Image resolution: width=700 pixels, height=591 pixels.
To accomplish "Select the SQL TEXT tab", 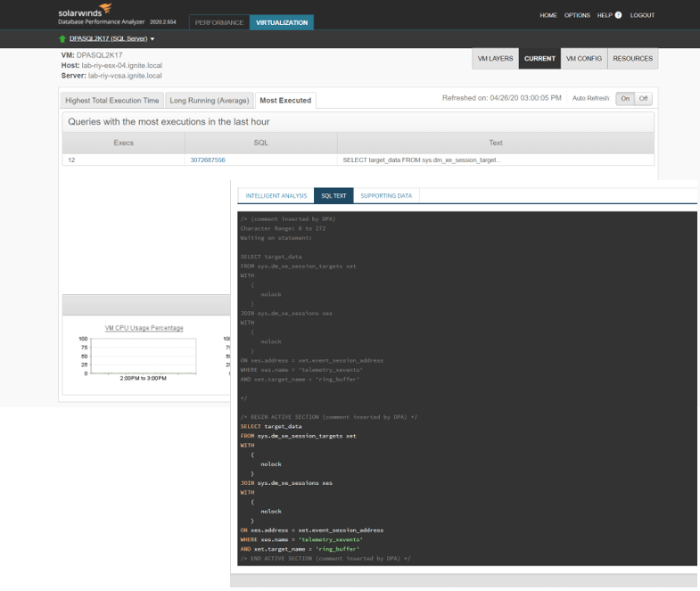I will [x=334, y=195].
